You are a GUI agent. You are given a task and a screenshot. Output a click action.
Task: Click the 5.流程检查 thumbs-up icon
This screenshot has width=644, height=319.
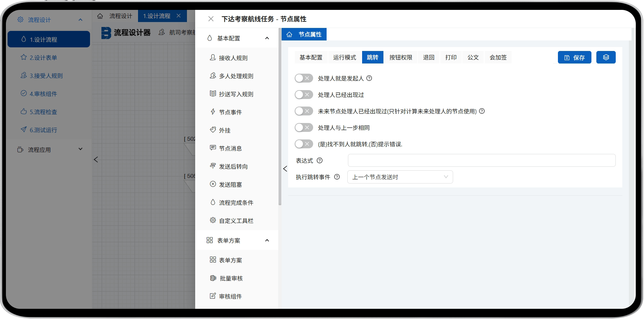pos(23,111)
